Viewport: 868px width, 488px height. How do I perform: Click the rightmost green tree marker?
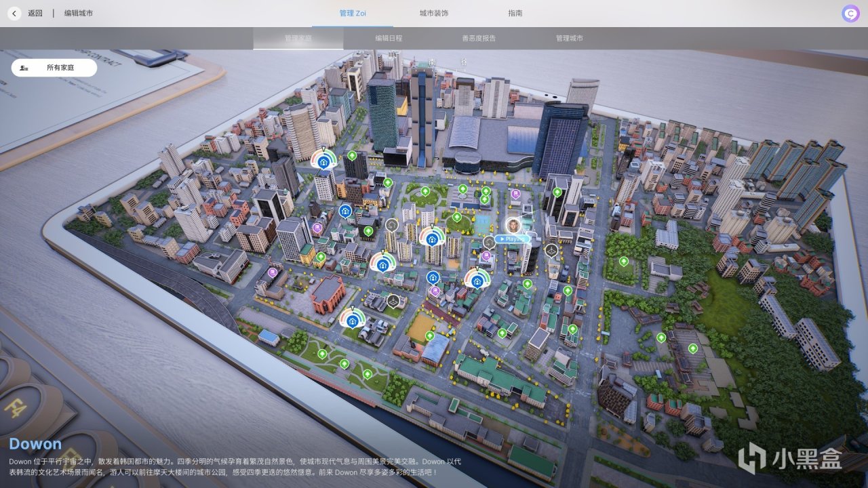tap(692, 348)
